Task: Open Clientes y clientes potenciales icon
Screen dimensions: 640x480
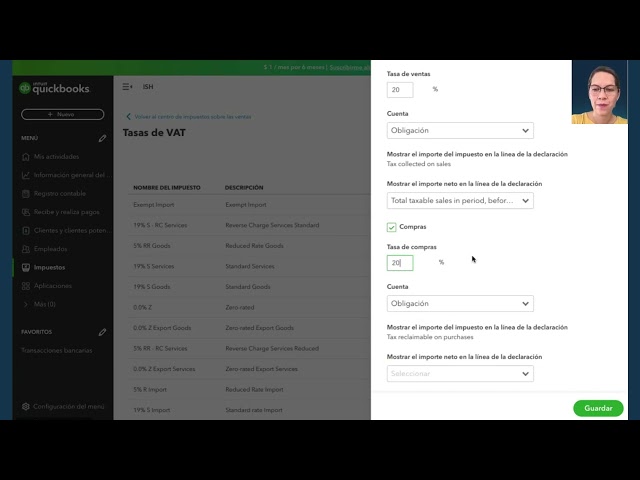Action: click(26, 231)
